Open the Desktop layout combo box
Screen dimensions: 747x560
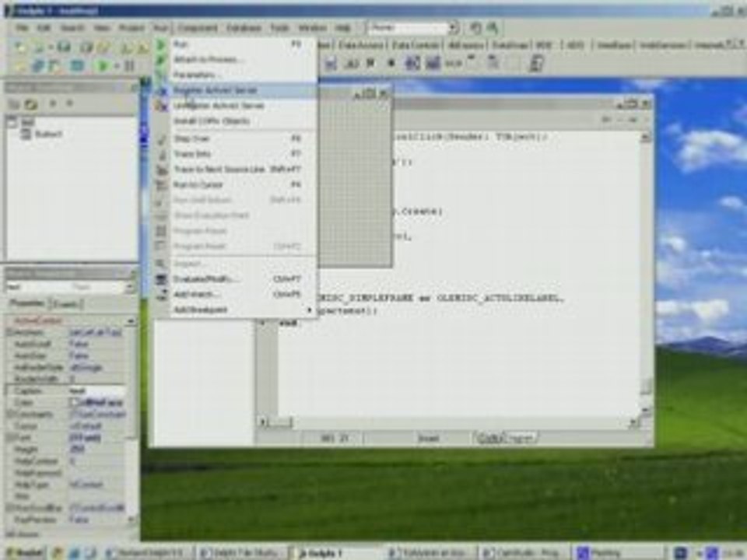coord(413,28)
